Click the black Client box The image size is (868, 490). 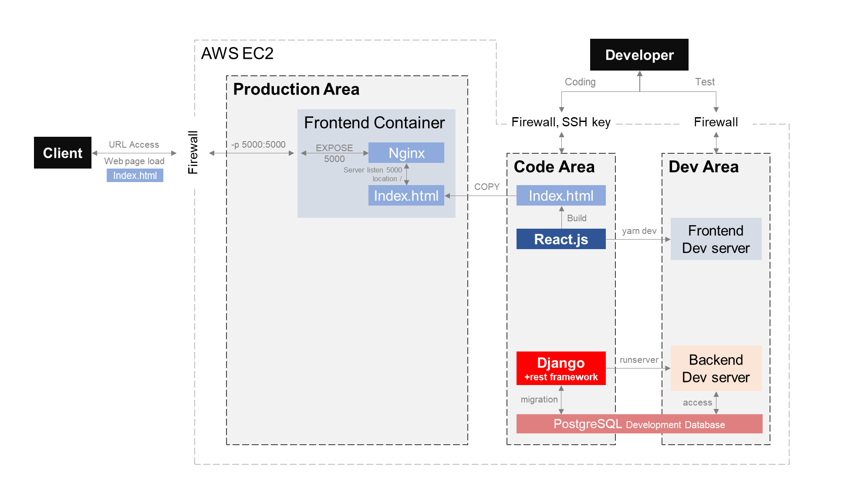point(63,153)
